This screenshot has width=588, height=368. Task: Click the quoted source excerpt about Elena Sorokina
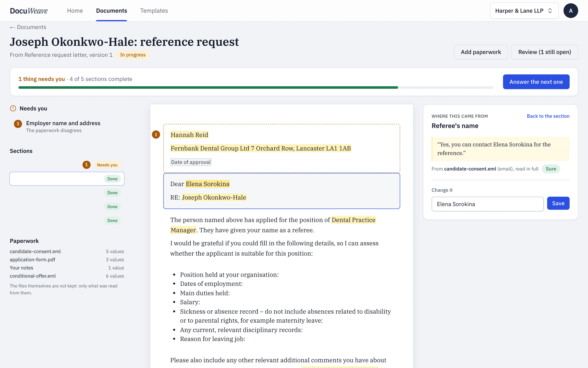pos(501,149)
